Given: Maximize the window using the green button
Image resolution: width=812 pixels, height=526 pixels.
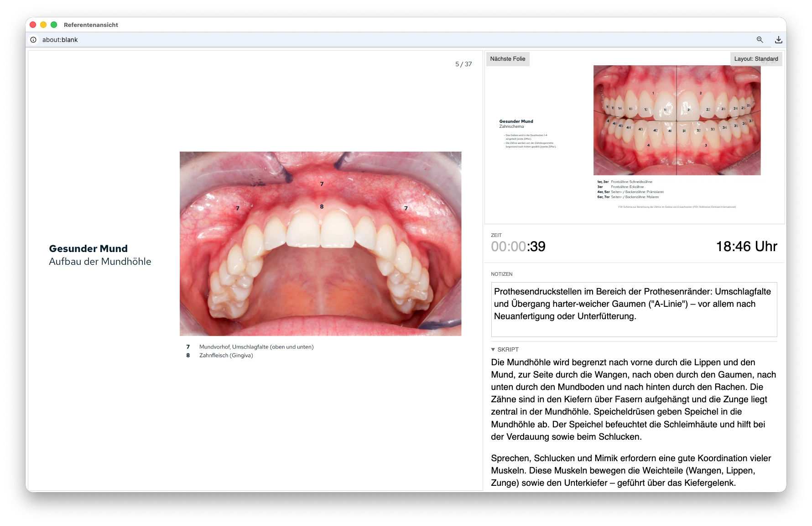Looking at the screenshot, I should [x=54, y=25].
